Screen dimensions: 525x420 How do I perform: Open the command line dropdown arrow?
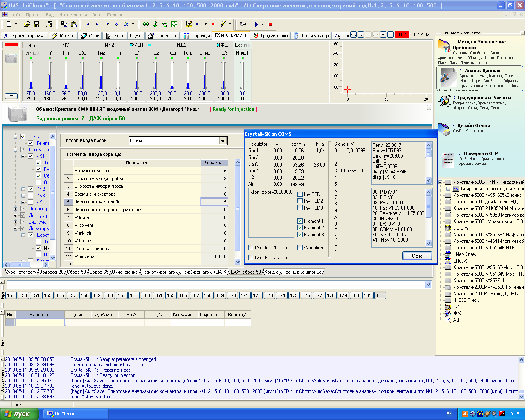point(429,285)
